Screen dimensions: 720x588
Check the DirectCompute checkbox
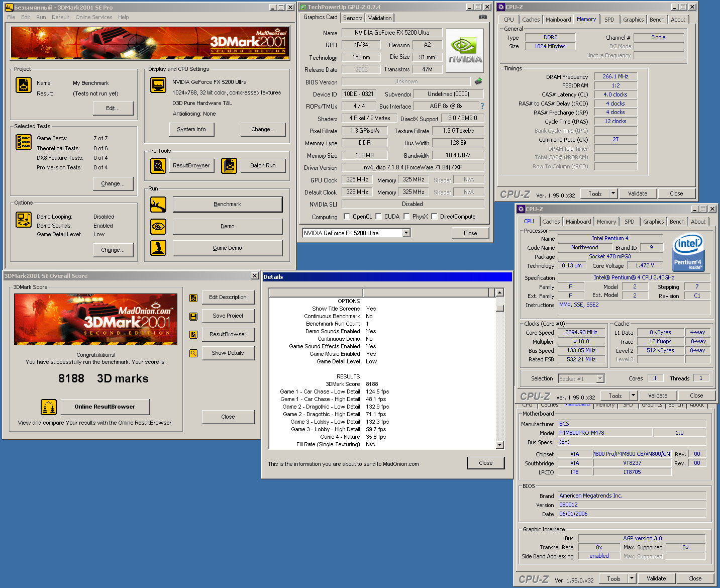pos(435,217)
